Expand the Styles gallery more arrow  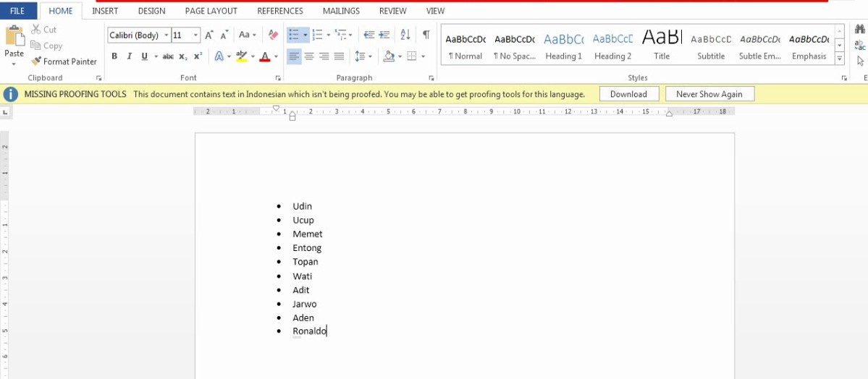(840, 58)
